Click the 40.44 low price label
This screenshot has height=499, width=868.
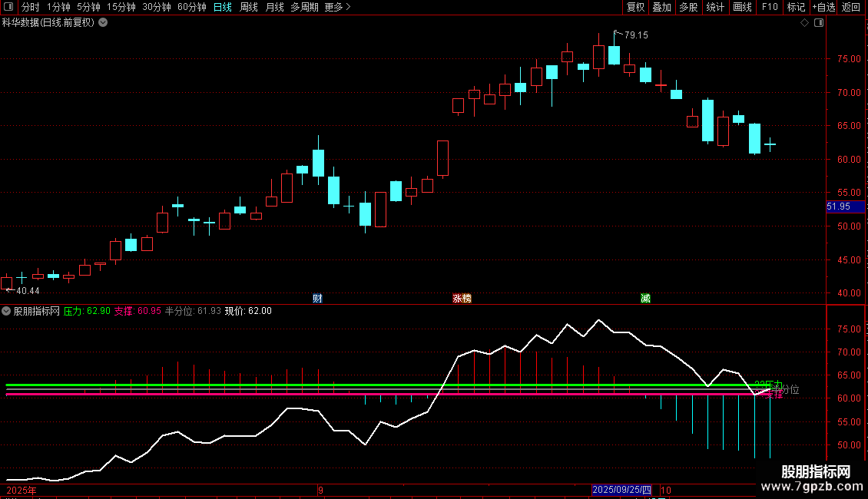[28, 291]
